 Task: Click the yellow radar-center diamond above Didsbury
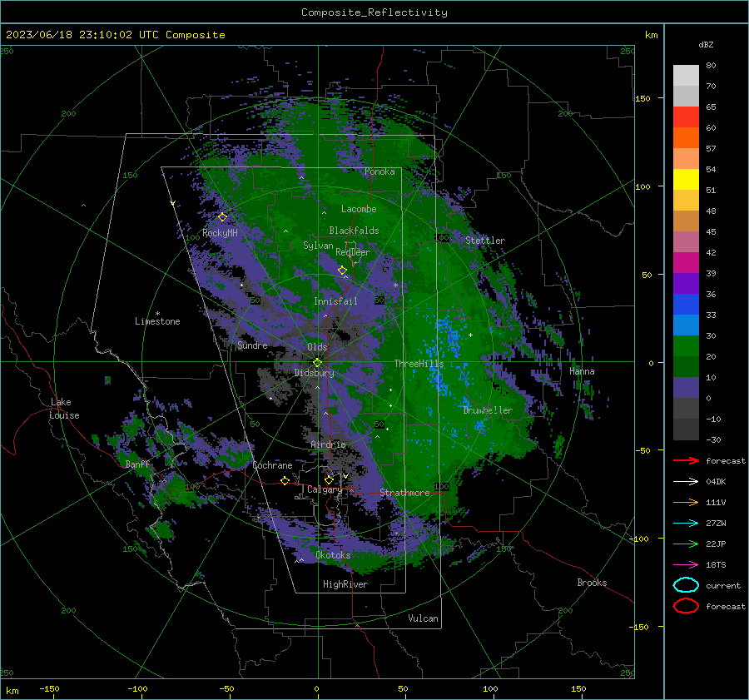tap(318, 363)
